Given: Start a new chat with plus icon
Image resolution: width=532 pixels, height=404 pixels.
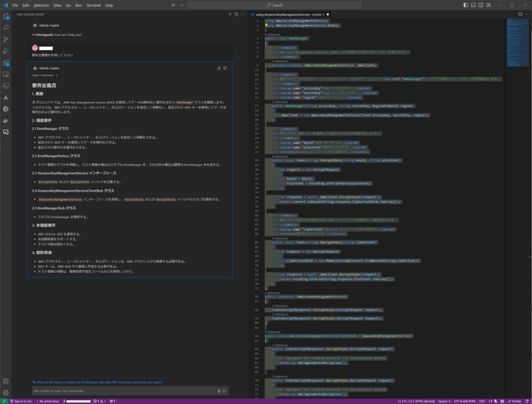Looking at the screenshot, I should click(230, 14).
